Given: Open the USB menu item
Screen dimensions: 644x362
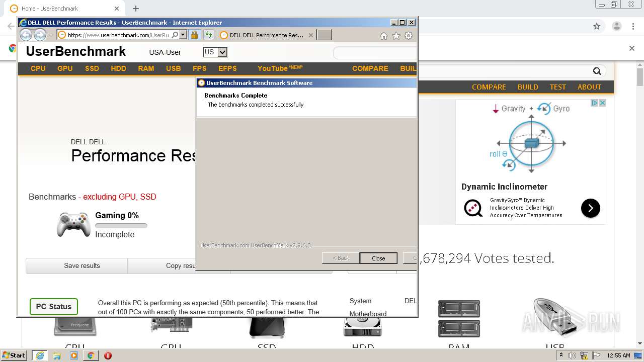Looking at the screenshot, I should point(174,68).
